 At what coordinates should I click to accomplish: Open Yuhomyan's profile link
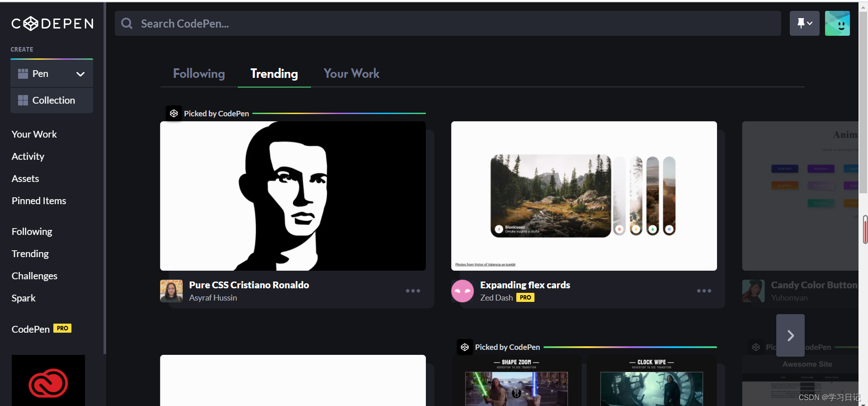pyautogui.click(x=789, y=298)
